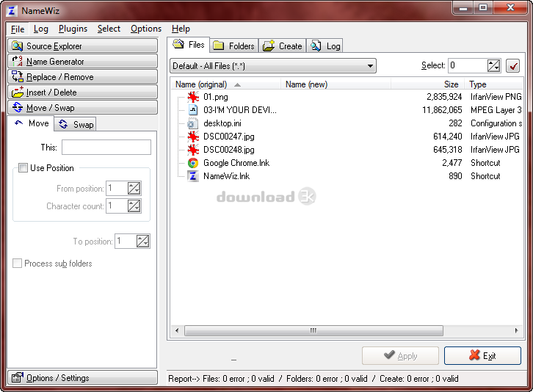Click the size value 11,862,065

click(x=442, y=110)
